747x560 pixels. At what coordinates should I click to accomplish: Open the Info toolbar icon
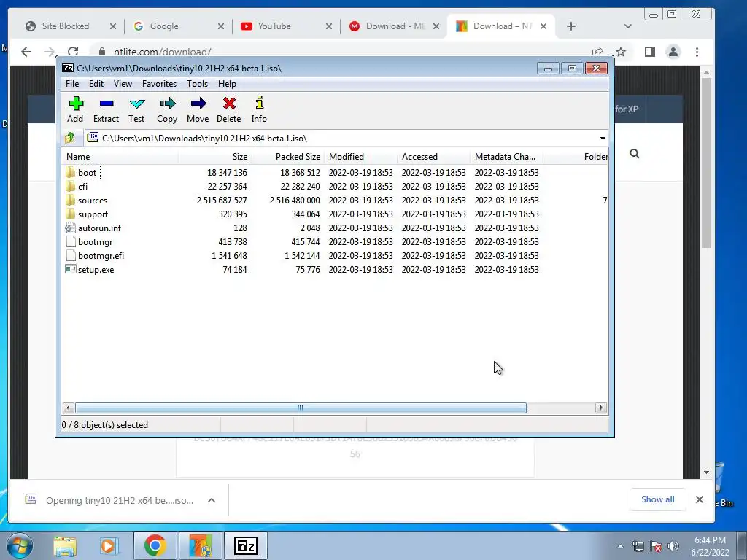tap(259, 103)
